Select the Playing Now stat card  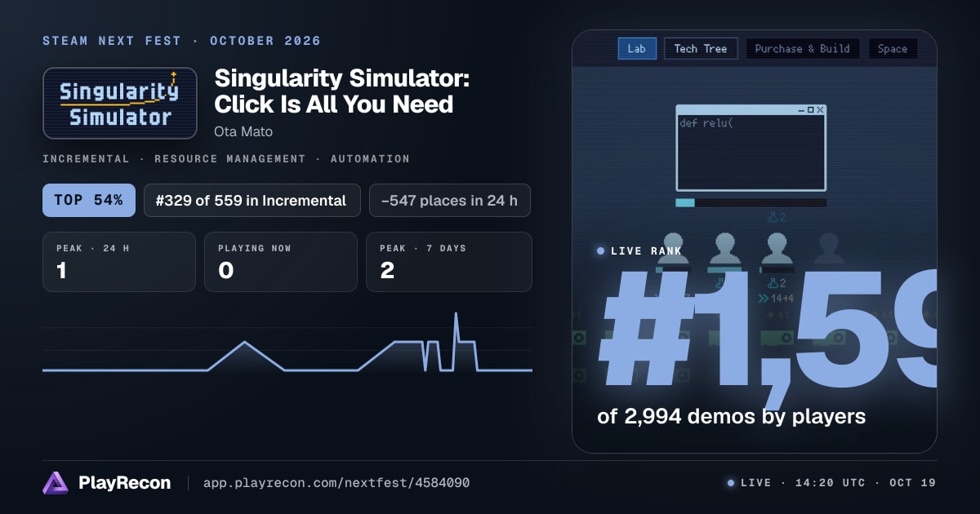click(281, 262)
